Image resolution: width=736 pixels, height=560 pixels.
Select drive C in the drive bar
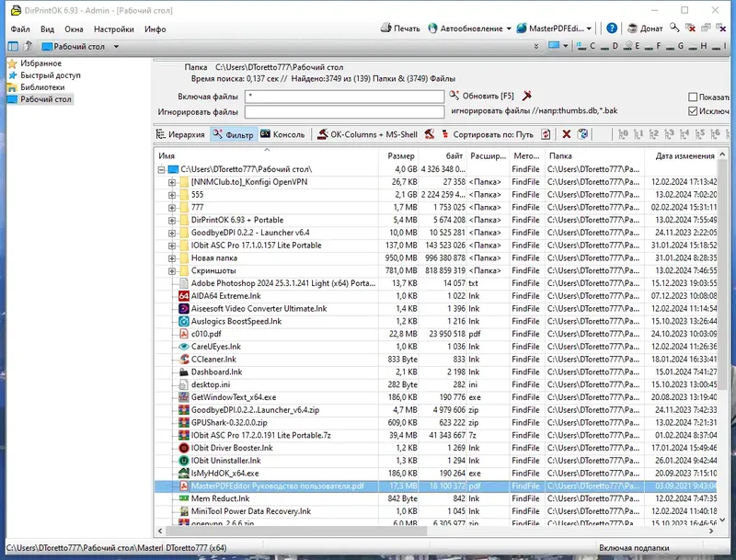click(586, 46)
